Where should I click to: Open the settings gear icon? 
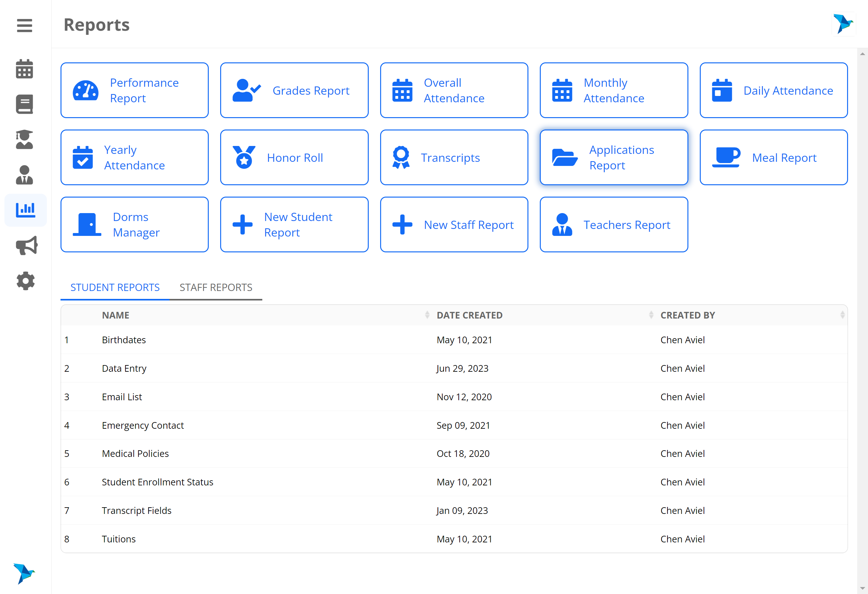25,281
